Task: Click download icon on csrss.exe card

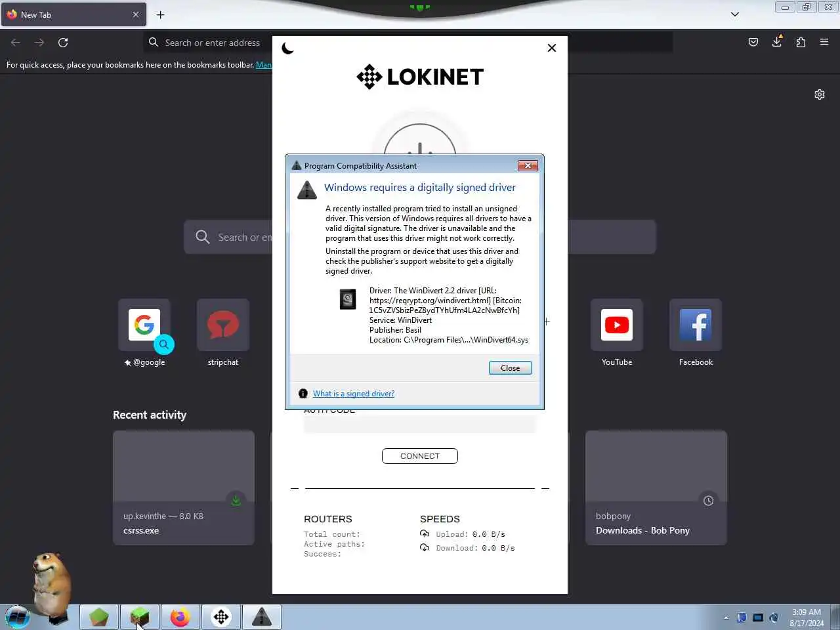Action: (236, 501)
